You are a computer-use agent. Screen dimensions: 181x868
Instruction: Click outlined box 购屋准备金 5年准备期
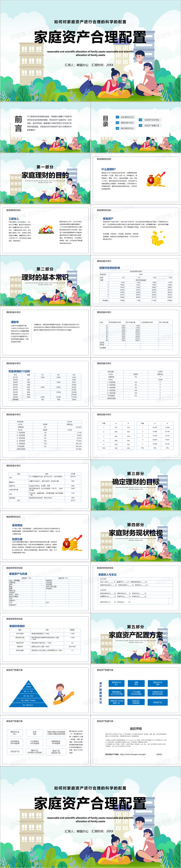point(56,742)
